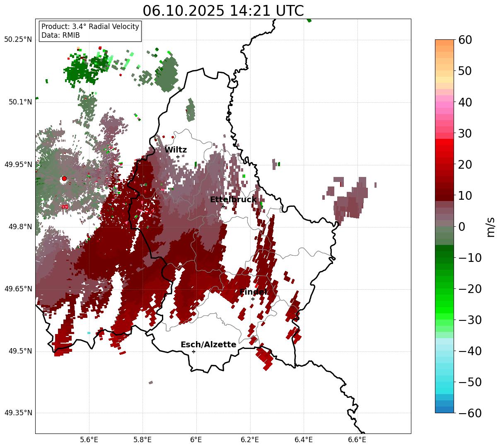Viewport: 500px width, 448px height.
Task: Click the 49.35°N latitude label
Action: point(18,413)
